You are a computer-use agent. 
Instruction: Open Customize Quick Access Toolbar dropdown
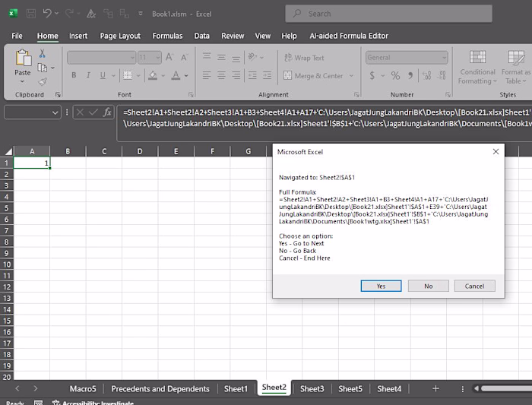[141, 14]
